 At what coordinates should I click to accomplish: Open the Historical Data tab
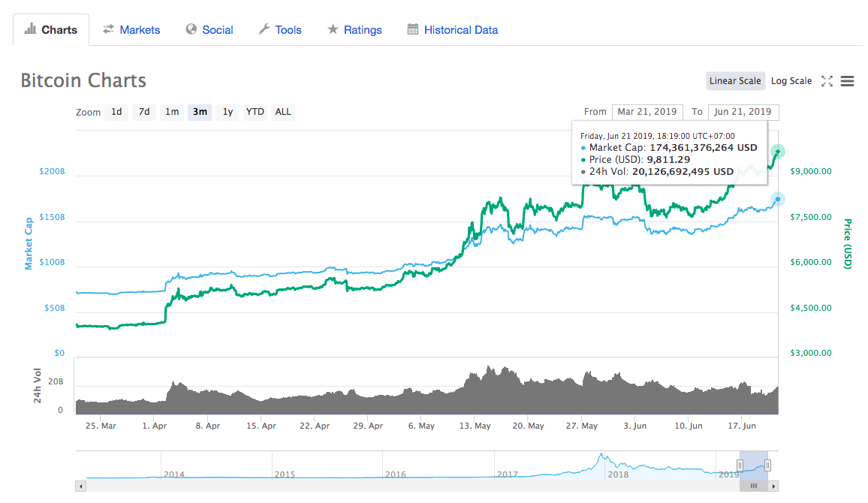pyautogui.click(x=452, y=30)
